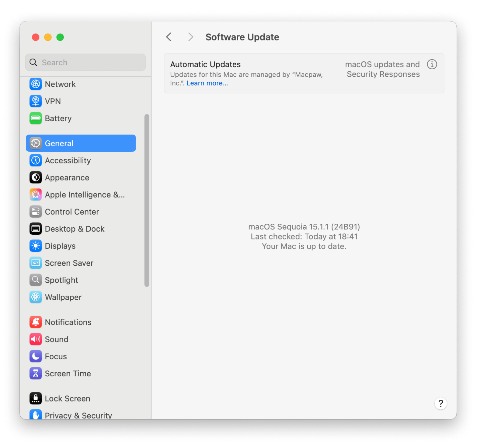This screenshot has height=448, width=477.
Task: Go back with the left chevron
Action: tap(169, 37)
